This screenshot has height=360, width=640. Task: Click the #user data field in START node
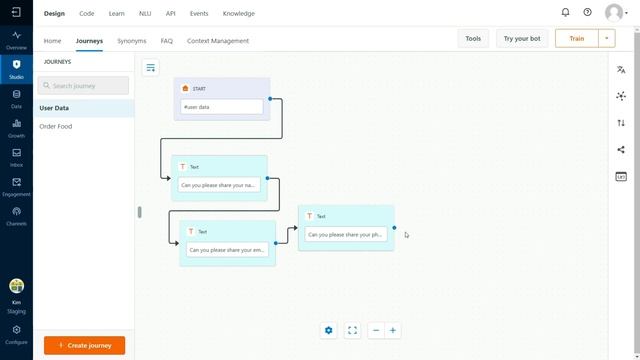click(222, 107)
